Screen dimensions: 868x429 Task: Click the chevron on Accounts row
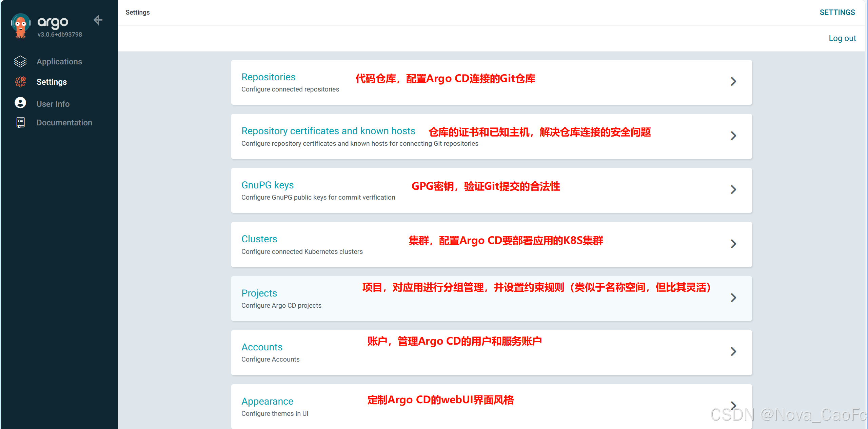(x=733, y=351)
